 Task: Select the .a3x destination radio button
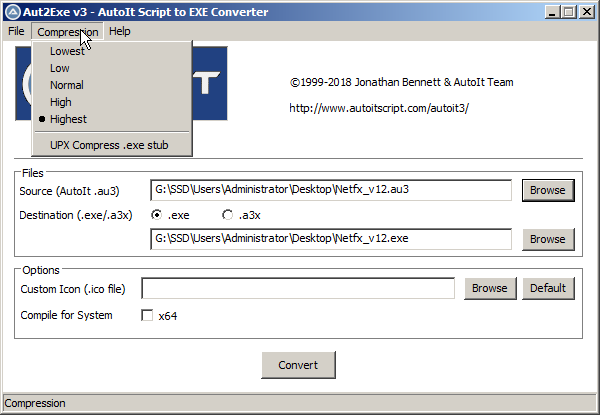click(x=227, y=215)
